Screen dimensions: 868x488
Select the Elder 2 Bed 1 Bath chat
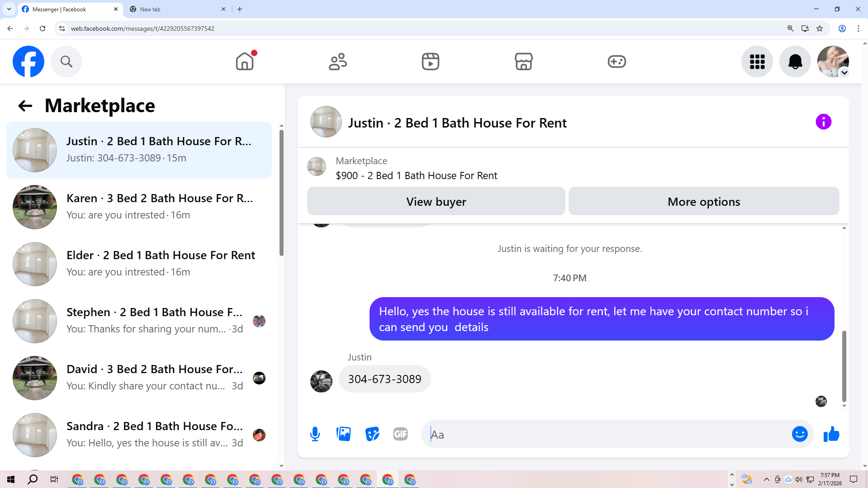pyautogui.click(x=139, y=264)
